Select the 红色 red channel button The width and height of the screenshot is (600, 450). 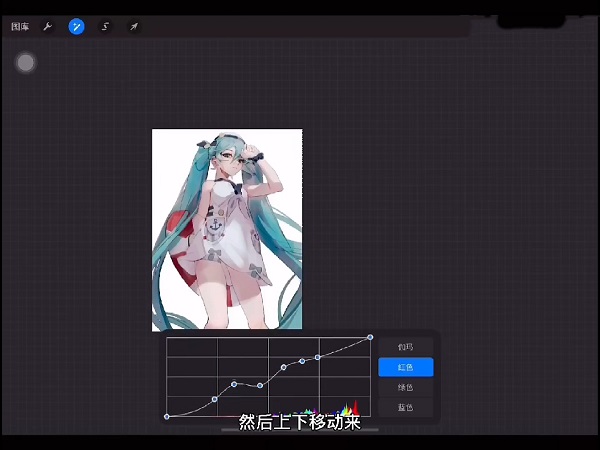click(x=405, y=367)
